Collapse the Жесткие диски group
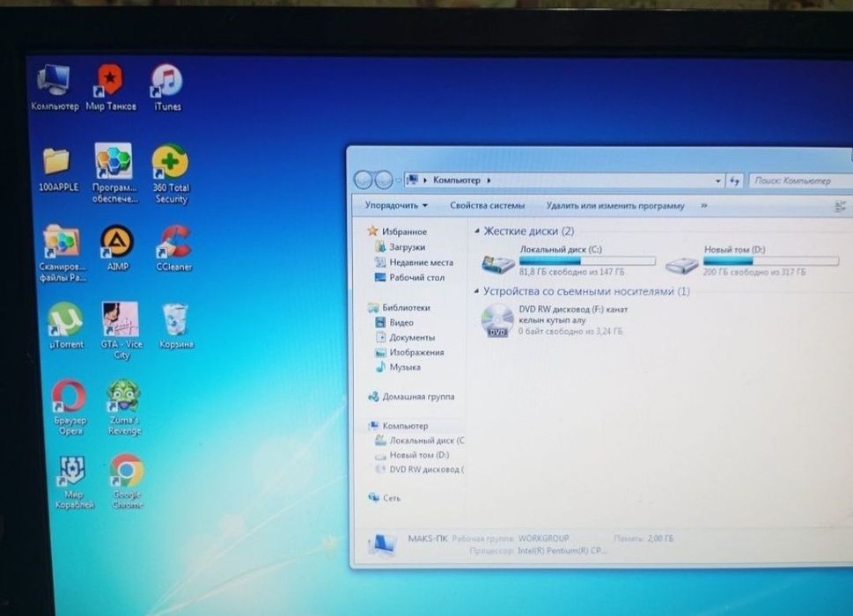Image resolution: width=853 pixels, height=616 pixels. tap(476, 231)
